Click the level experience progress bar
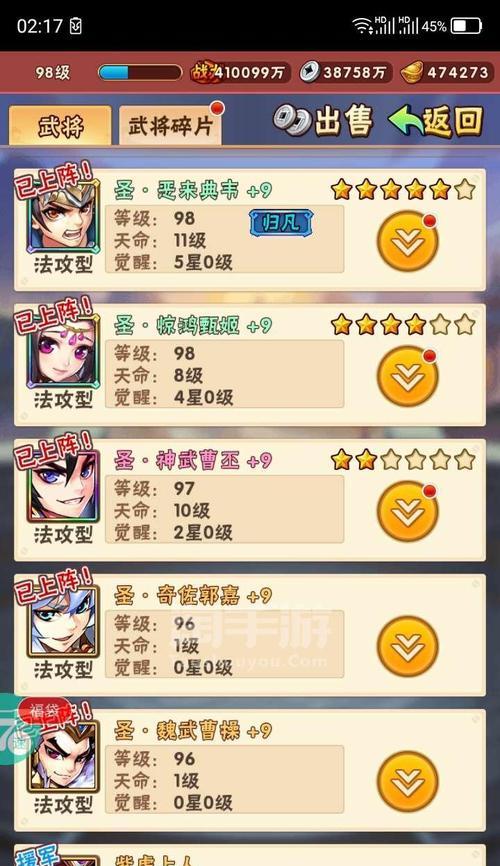The width and height of the screenshot is (500, 866). pos(140,72)
